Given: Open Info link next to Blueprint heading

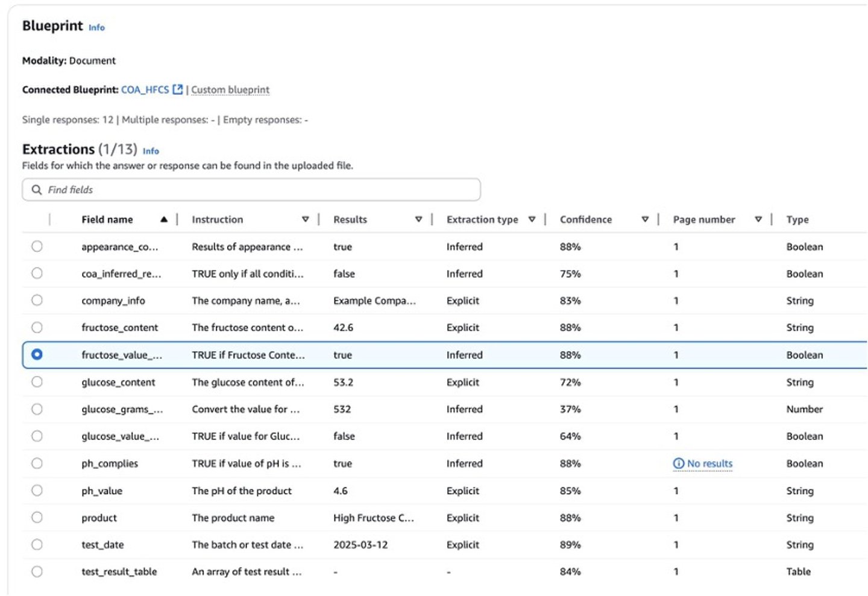Looking at the screenshot, I should point(96,28).
